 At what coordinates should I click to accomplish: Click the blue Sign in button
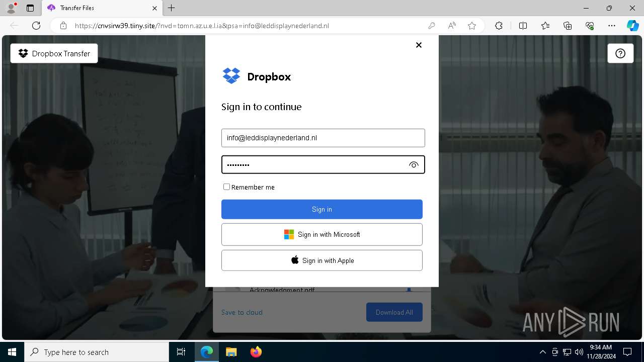click(x=322, y=209)
